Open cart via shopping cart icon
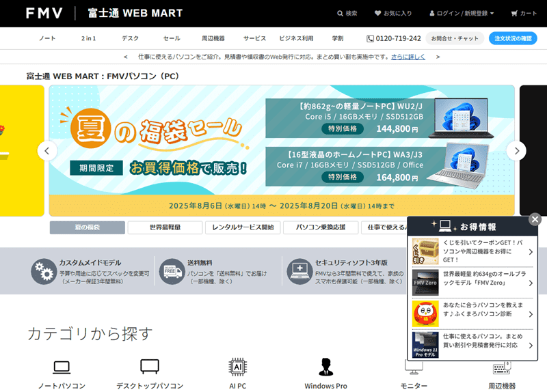This screenshot has width=547, height=392. click(514, 13)
